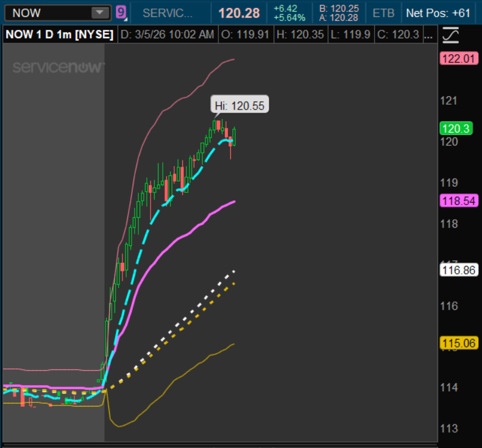Image resolution: width=482 pixels, height=448 pixels.
Task: Click the C: 120.3 close value
Action: point(398,34)
